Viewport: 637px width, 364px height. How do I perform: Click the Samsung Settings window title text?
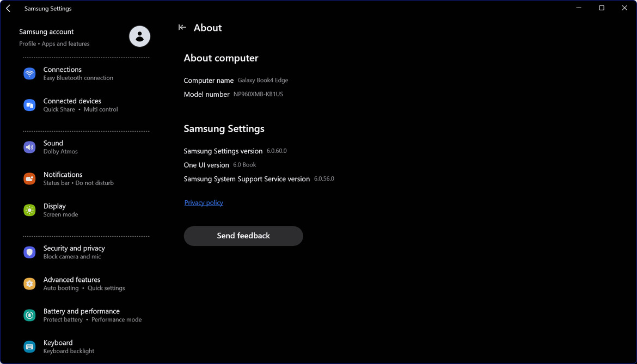[48, 9]
